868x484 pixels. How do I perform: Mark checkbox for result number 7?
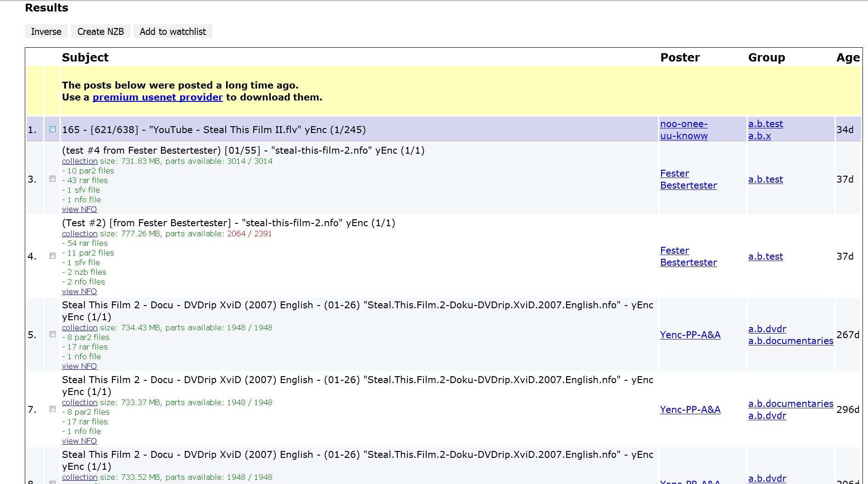click(52, 409)
